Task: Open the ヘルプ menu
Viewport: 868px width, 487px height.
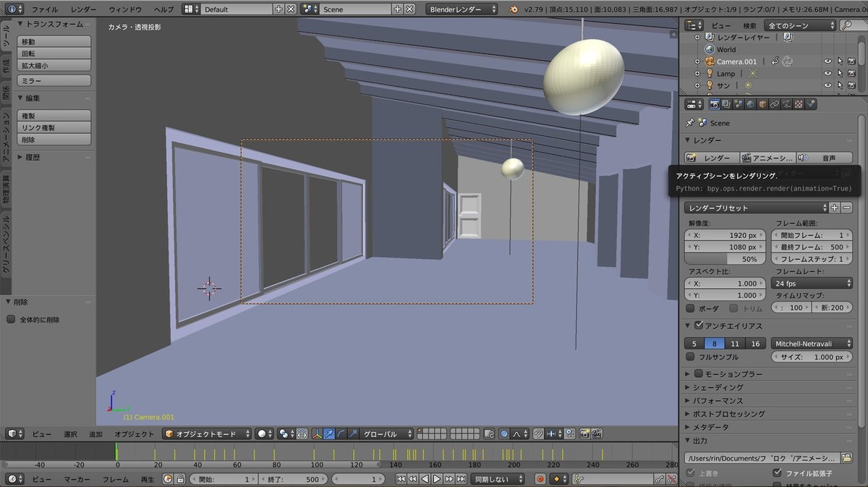Action: (163, 9)
